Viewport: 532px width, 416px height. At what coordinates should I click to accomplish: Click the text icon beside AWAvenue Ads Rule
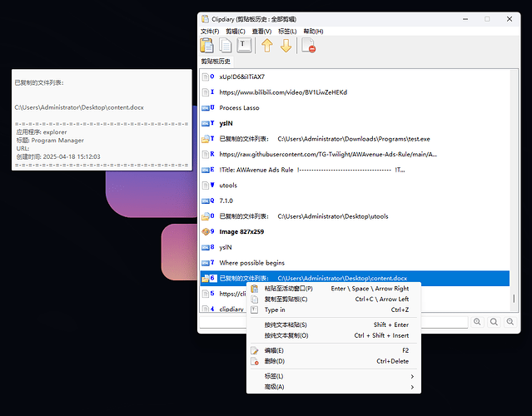[x=206, y=171]
